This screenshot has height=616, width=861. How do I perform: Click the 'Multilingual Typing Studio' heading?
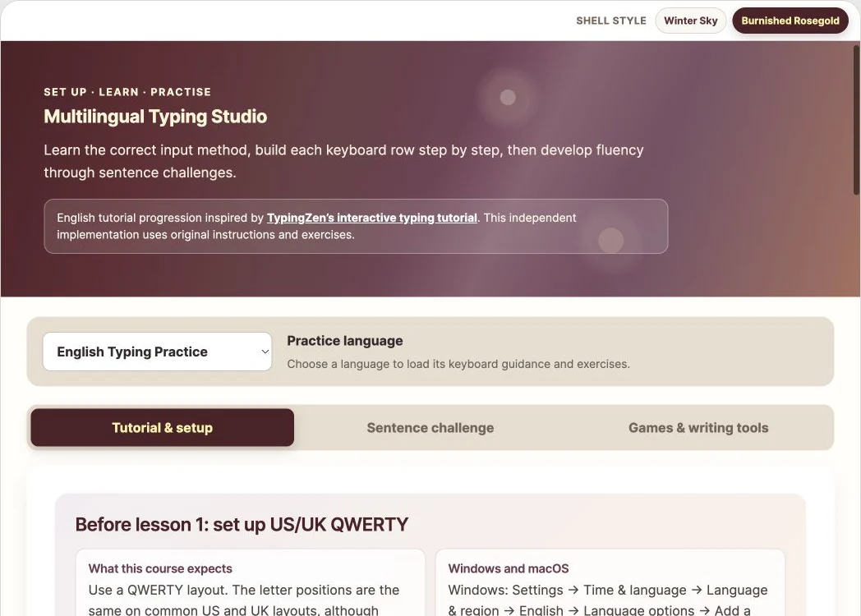click(x=155, y=117)
